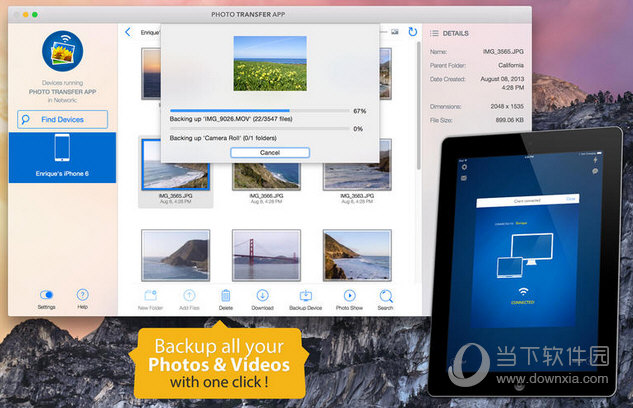Click the Photo Transfer App logo
633x408 pixels.
[x=63, y=51]
